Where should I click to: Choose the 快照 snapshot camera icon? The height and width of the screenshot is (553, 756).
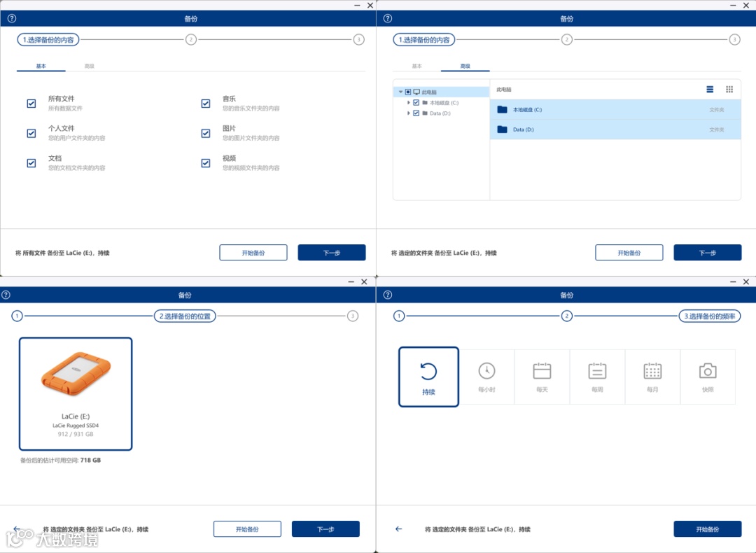[x=708, y=371]
